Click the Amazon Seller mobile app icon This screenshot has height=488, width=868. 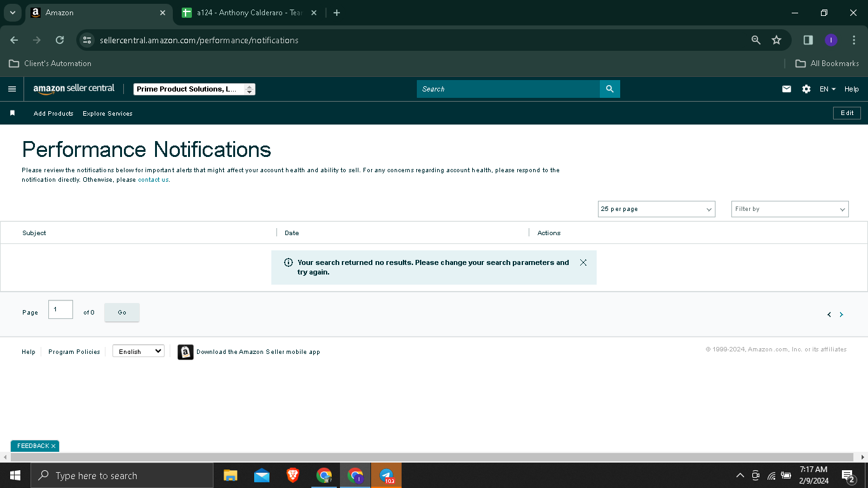pyautogui.click(x=186, y=352)
